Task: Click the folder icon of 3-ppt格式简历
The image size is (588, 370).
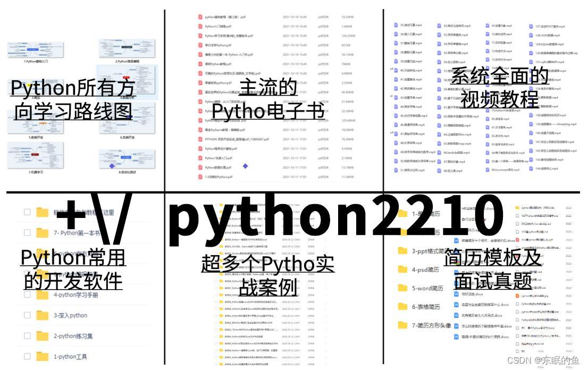Action: 403,250
